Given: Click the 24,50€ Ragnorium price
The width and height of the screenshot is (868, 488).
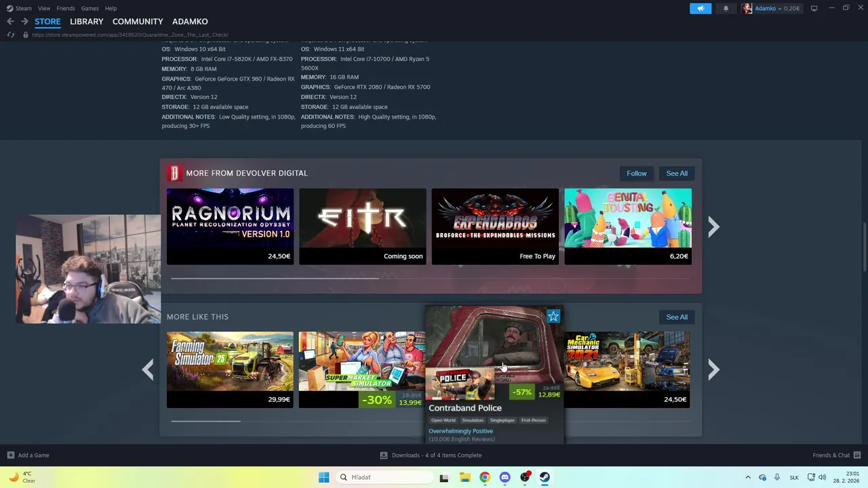Looking at the screenshot, I should coord(279,256).
